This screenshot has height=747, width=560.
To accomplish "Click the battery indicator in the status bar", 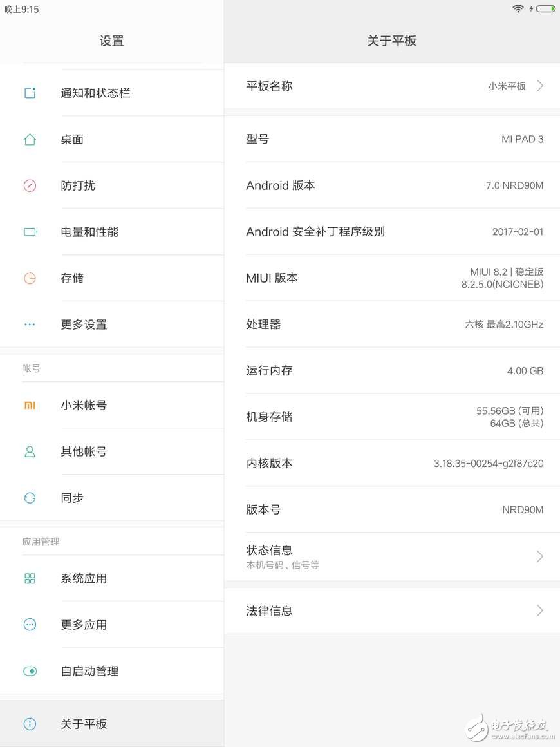I will [546, 10].
